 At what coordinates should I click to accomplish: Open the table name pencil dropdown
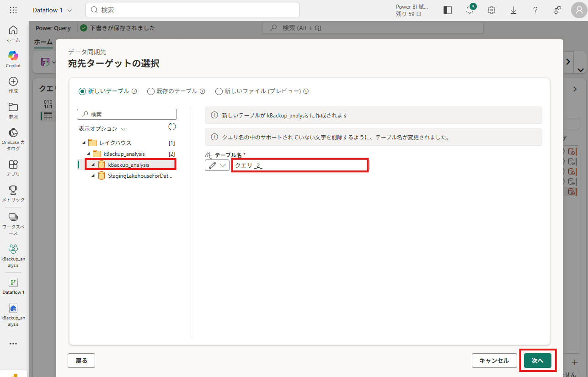217,165
